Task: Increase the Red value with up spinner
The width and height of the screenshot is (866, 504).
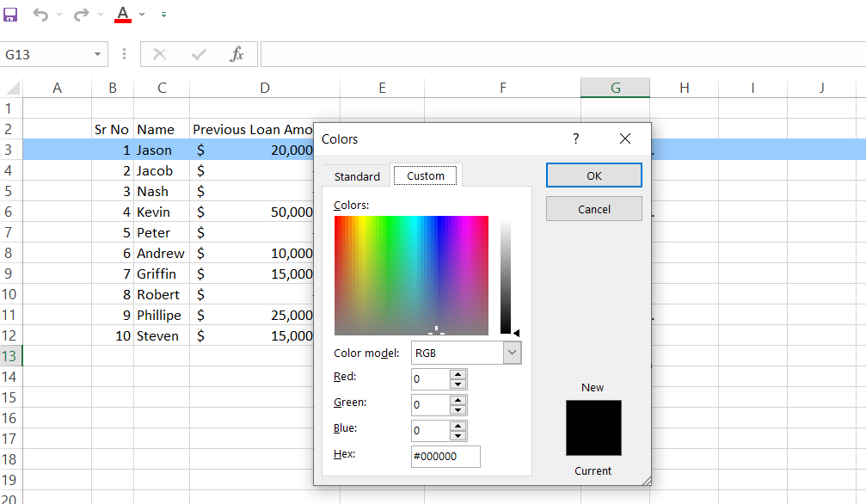Action: tap(458, 374)
